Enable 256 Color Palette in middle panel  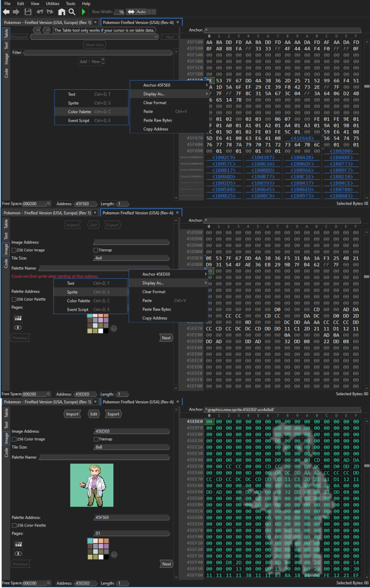click(x=14, y=299)
